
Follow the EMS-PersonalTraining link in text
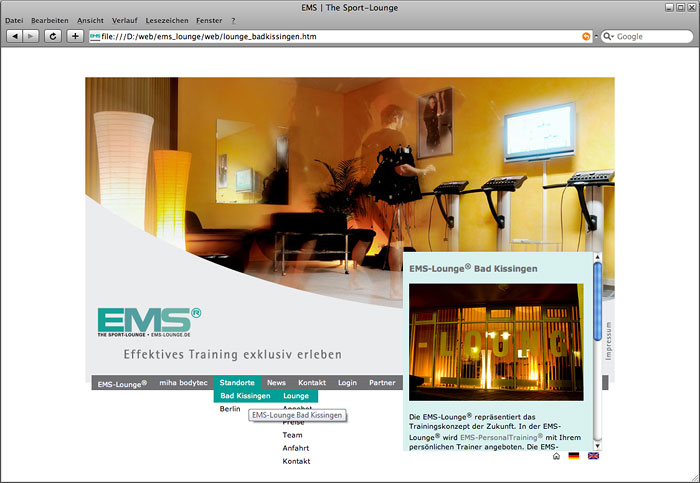tap(501, 437)
